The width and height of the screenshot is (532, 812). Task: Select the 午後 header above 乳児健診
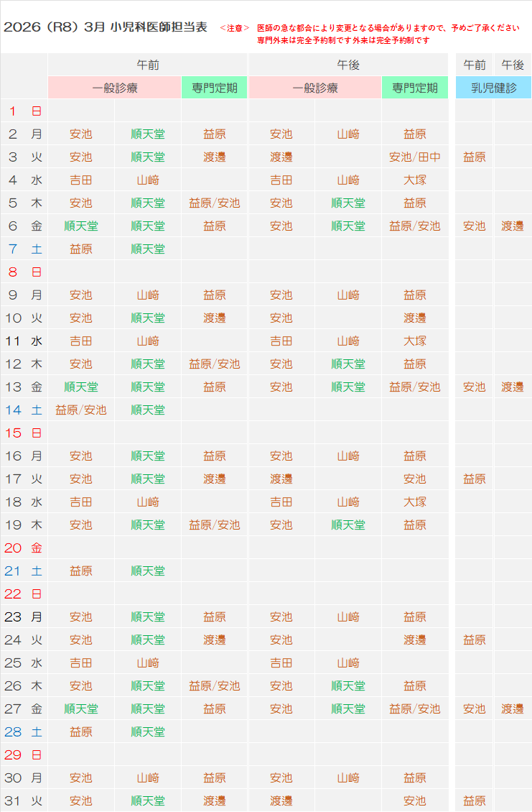point(513,65)
